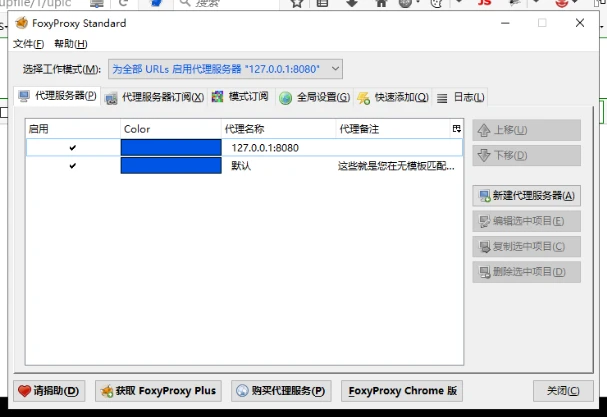Click the 请捐助 heart button
The image size is (607, 417).
(x=50, y=390)
